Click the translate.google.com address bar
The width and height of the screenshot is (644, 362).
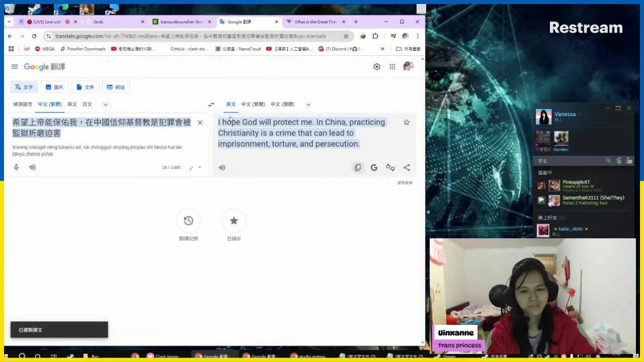(190, 36)
